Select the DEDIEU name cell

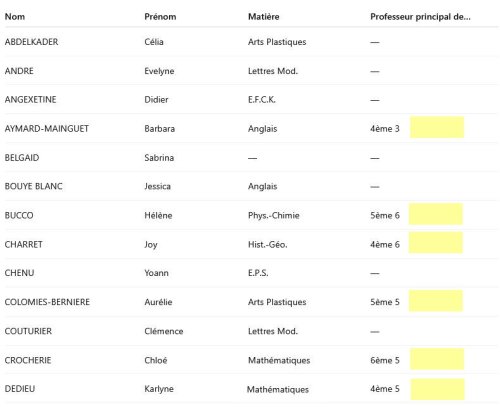[20, 389]
